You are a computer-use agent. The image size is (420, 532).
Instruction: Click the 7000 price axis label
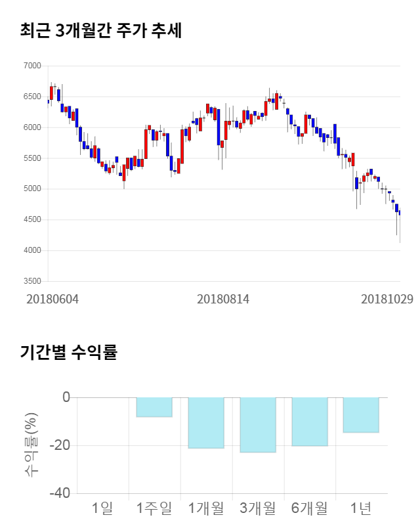(31, 66)
